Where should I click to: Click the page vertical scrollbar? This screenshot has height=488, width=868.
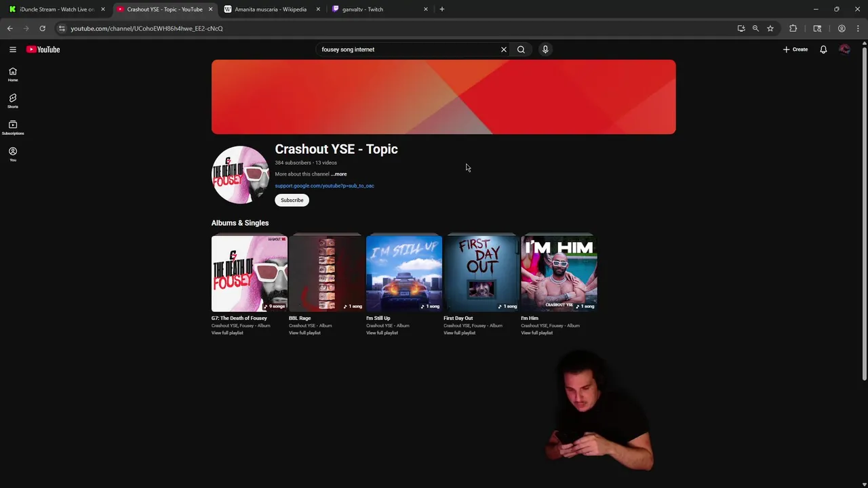(x=864, y=213)
